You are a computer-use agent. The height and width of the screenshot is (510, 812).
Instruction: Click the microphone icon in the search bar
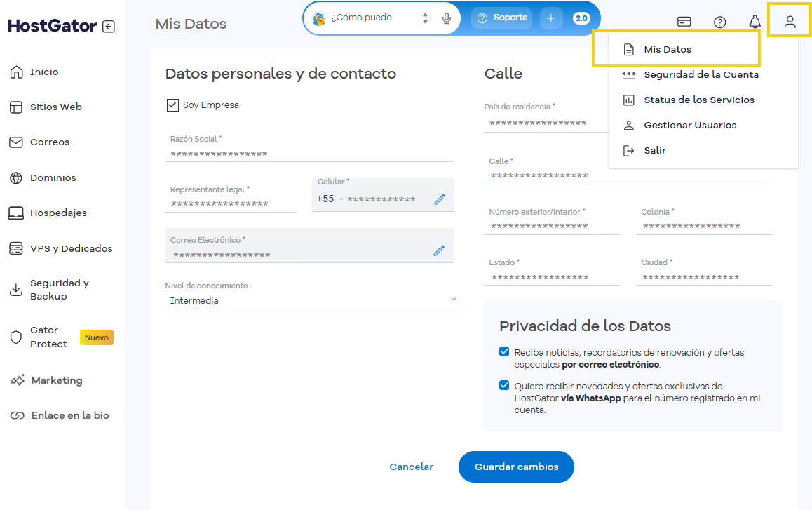point(447,19)
